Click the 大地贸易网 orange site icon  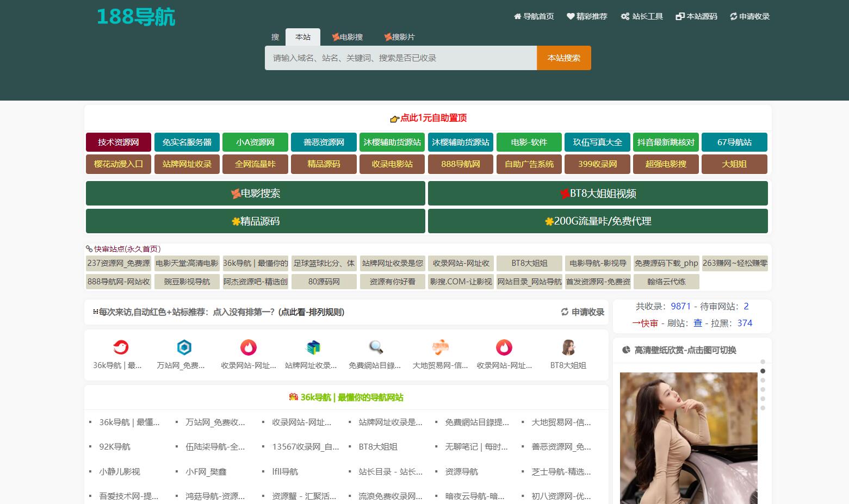[440, 347]
